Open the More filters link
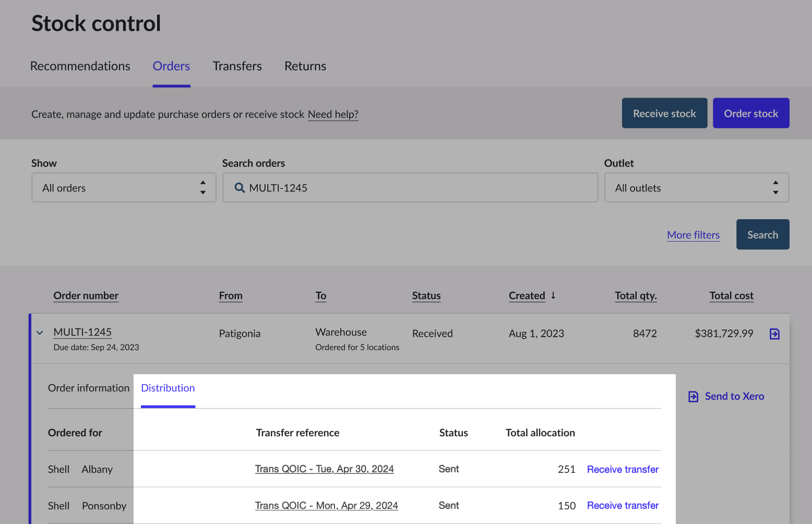The height and width of the screenshot is (524, 812). [693, 235]
